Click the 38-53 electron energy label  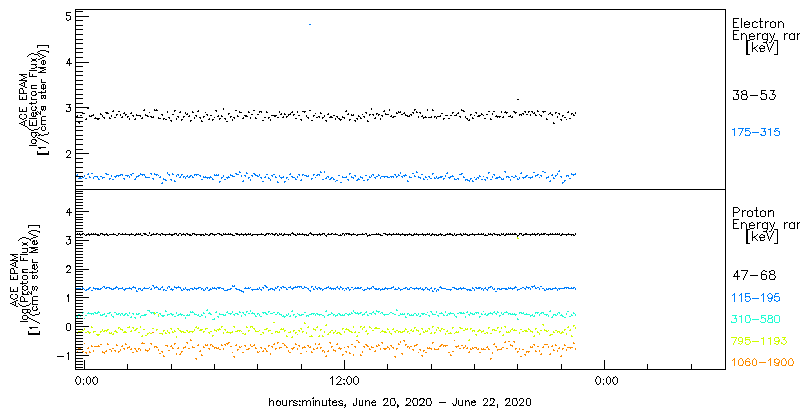[754, 95]
